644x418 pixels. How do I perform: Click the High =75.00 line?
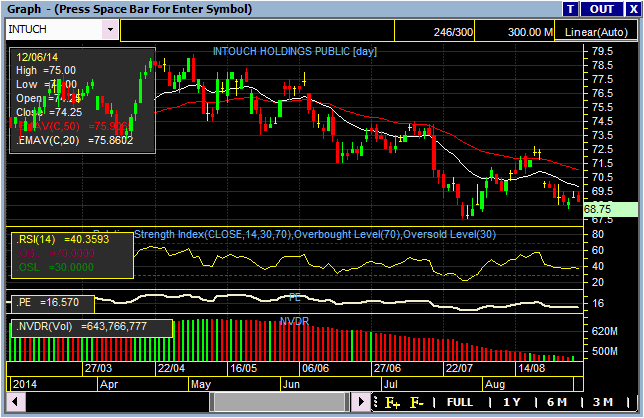click(x=46, y=71)
